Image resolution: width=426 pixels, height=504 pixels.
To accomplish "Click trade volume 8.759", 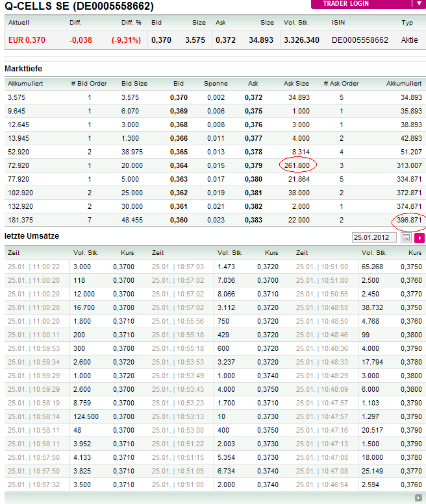I will click(x=82, y=403).
